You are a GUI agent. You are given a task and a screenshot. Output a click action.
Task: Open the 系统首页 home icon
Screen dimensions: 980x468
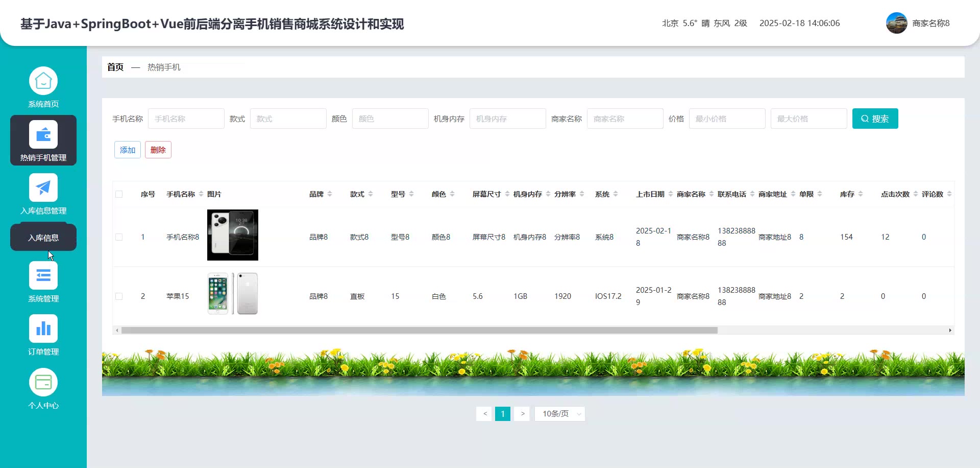pos(43,81)
